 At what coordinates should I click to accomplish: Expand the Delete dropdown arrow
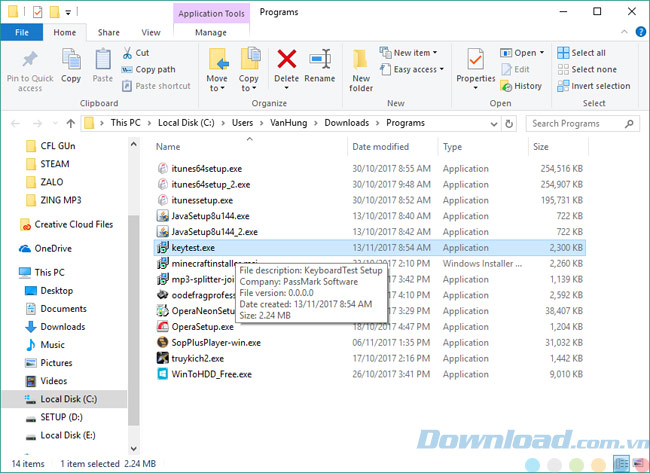(286, 88)
